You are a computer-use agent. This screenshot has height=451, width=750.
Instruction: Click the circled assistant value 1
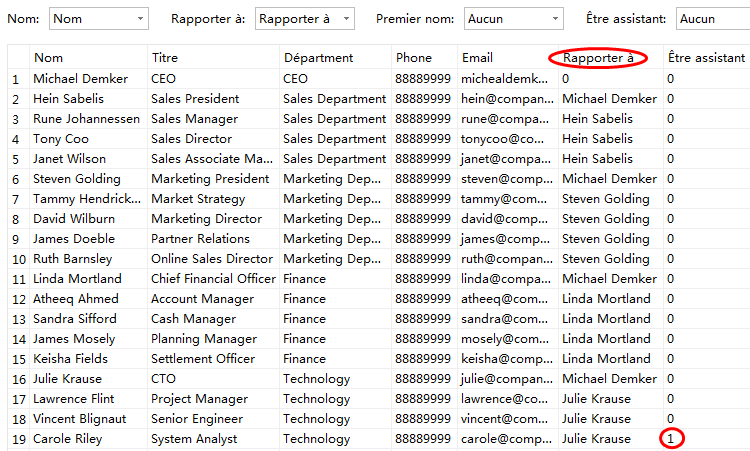(671, 438)
